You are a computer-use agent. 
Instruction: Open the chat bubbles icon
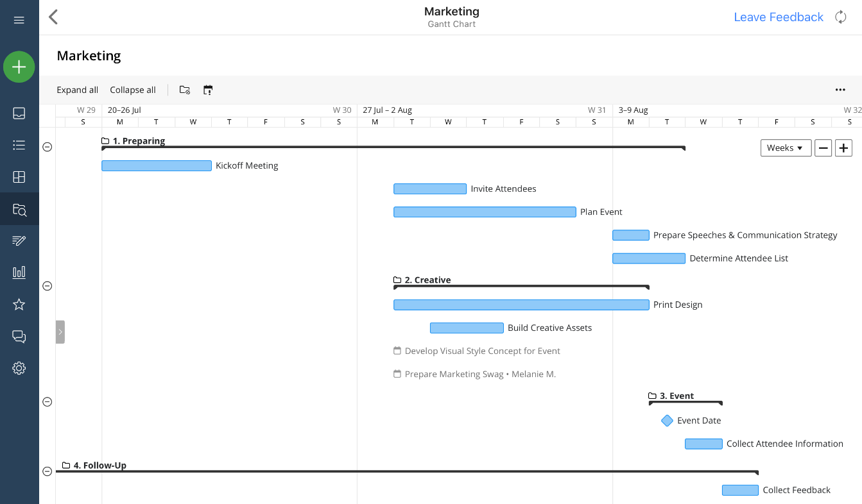[x=19, y=337]
